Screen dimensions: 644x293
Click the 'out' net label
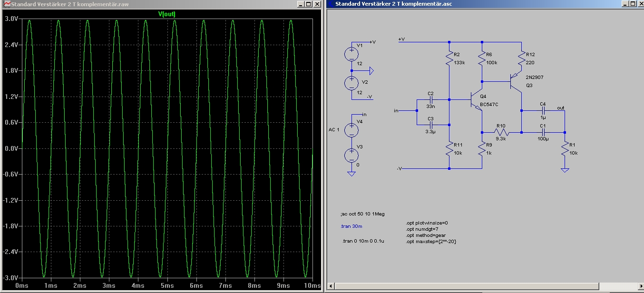[x=561, y=108]
